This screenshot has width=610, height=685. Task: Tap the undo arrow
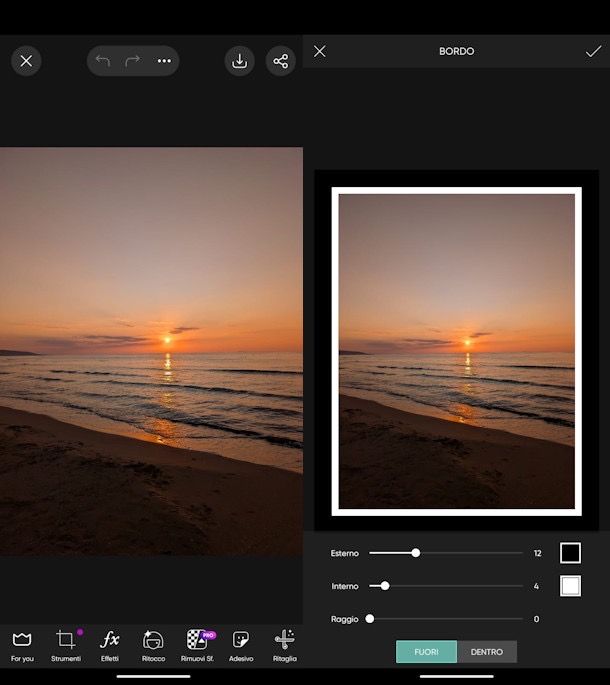(102, 61)
